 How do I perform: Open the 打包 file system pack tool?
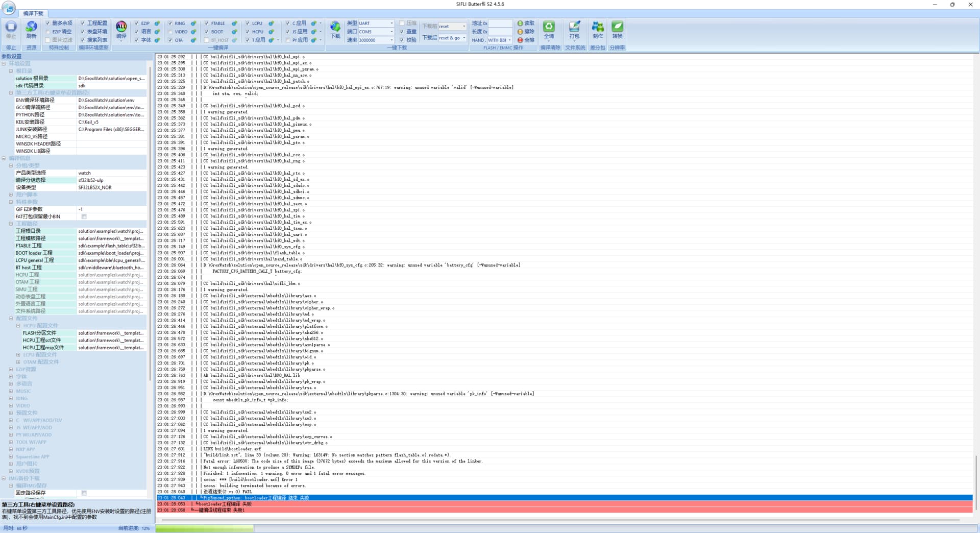pos(574,29)
